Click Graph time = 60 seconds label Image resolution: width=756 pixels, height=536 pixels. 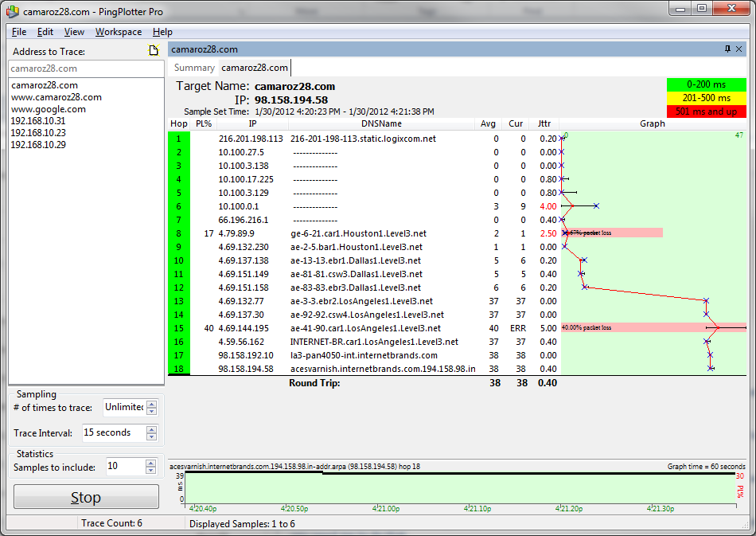(x=707, y=467)
